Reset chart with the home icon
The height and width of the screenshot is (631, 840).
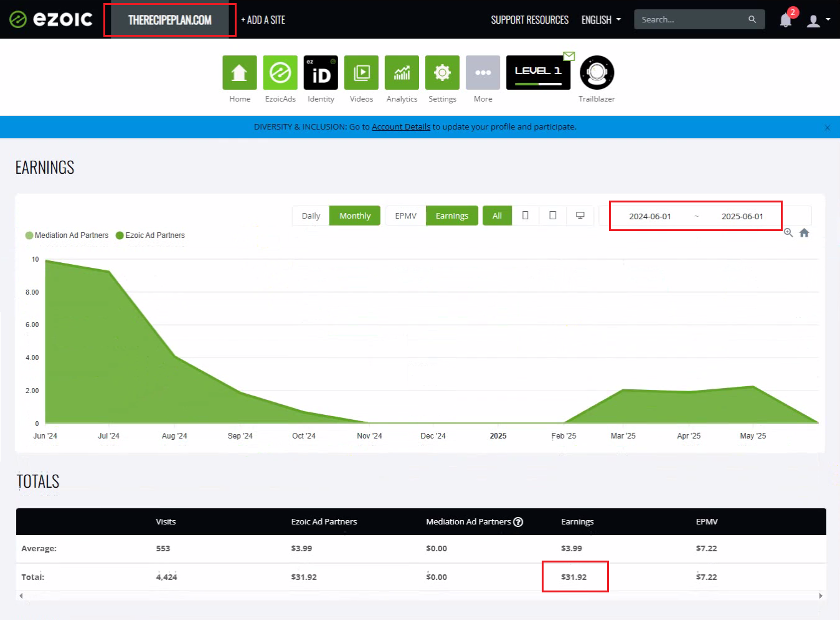(805, 232)
